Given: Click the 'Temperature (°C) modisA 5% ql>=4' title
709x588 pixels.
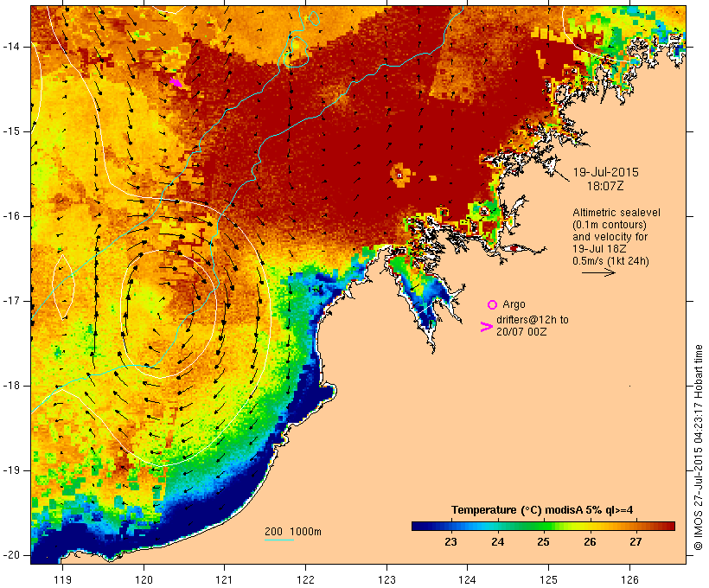Looking at the screenshot, I should (542, 510).
